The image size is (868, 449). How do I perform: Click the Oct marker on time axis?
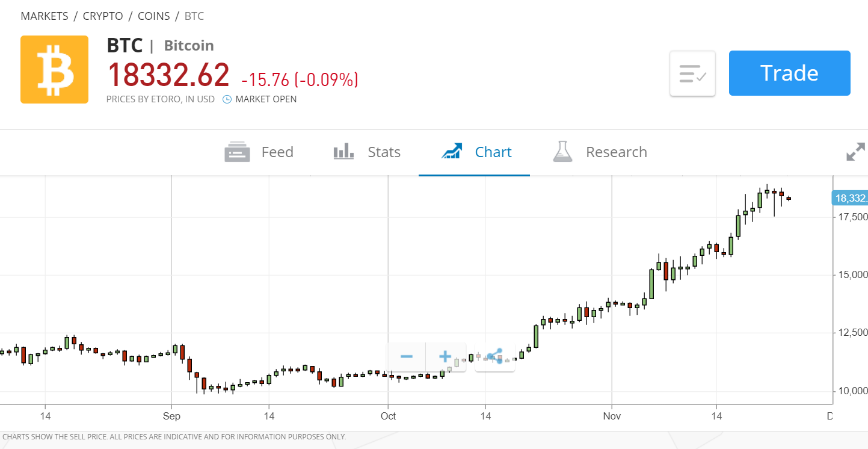point(388,416)
